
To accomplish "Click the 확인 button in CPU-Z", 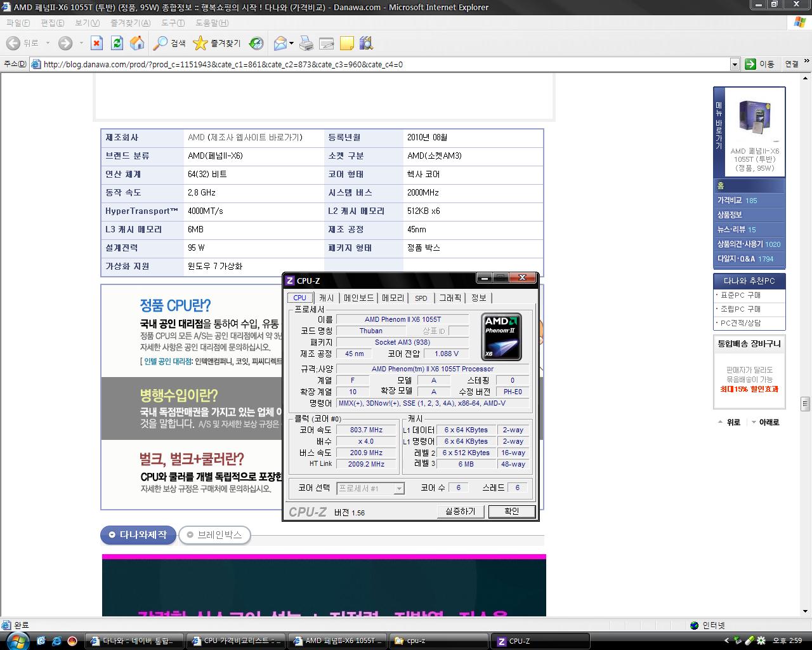I will (x=511, y=512).
